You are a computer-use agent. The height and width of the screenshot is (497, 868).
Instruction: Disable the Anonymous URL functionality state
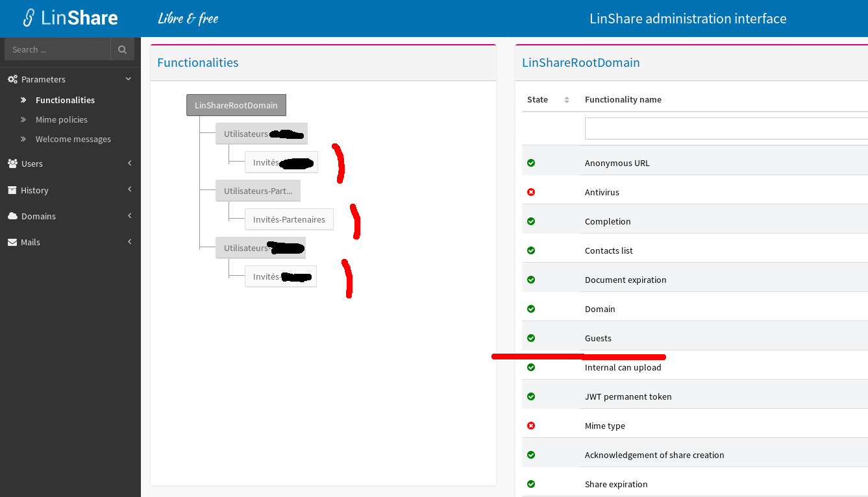point(531,163)
